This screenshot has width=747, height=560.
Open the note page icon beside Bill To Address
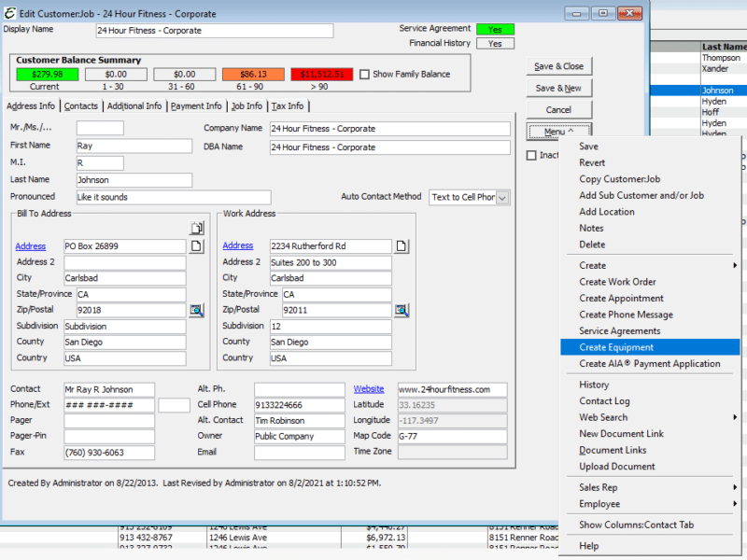(196, 245)
